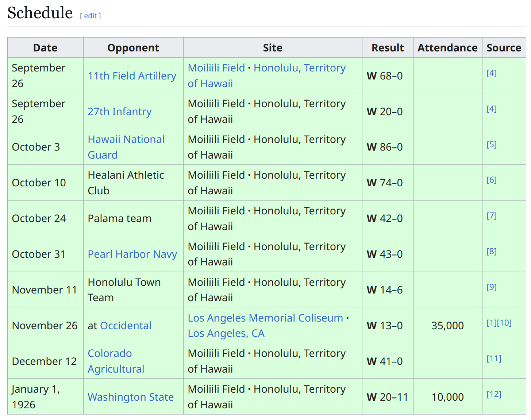The image size is (531, 420).
Task: Open citation [4] in the 11th Field Artillery row
Action: 492,73
